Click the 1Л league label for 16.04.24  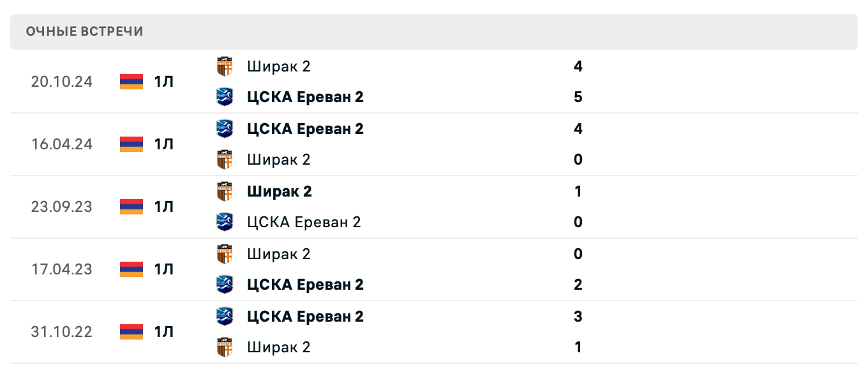point(163,144)
